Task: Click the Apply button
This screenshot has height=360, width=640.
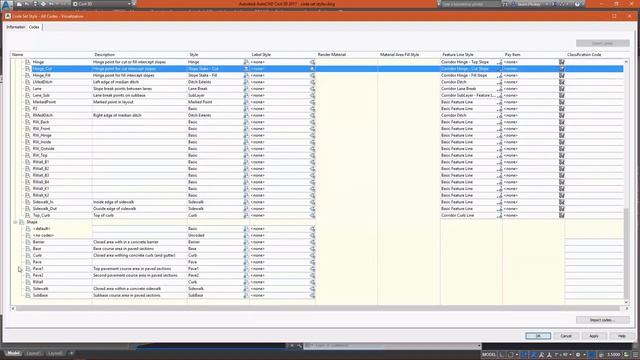Action: click(593, 336)
